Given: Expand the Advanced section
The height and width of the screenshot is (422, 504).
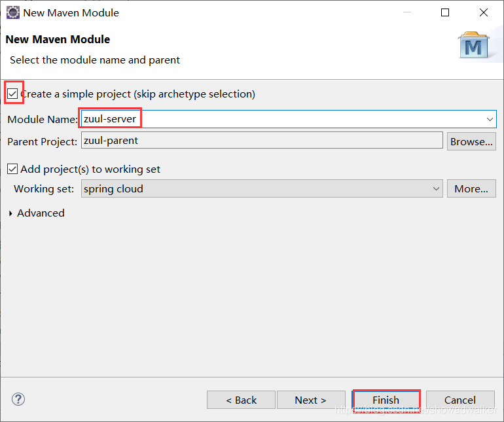Looking at the screenshot, I should click(10, 213).
